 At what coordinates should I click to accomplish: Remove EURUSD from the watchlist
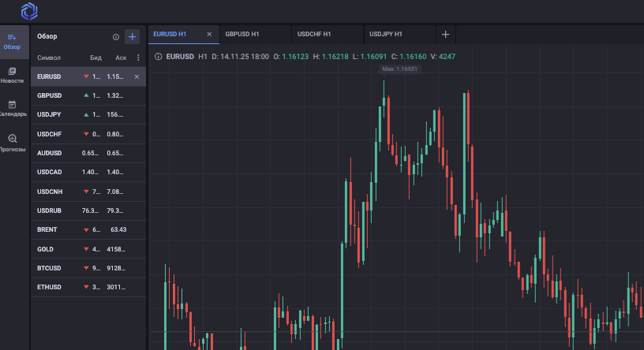(137, 76)
